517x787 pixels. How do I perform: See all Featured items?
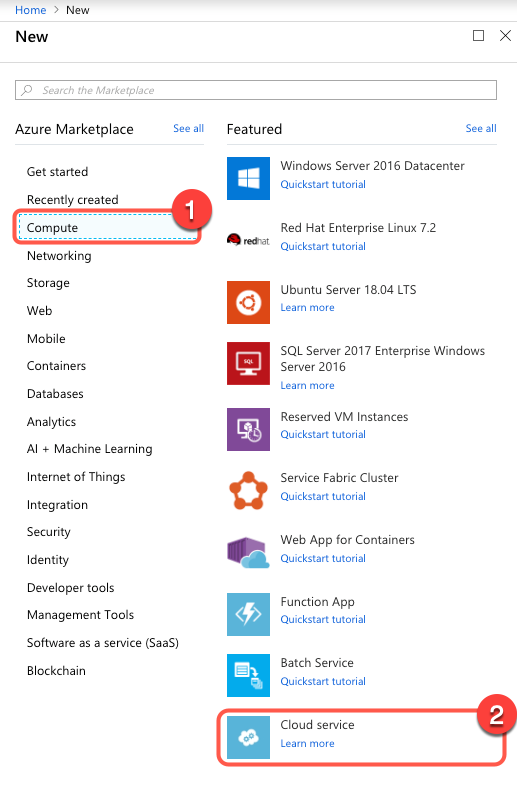coord(481,128)
